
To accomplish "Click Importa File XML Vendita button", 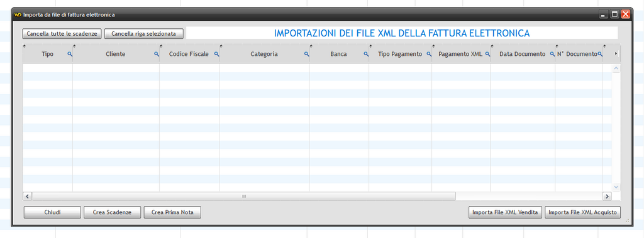I will pos(506,212).
